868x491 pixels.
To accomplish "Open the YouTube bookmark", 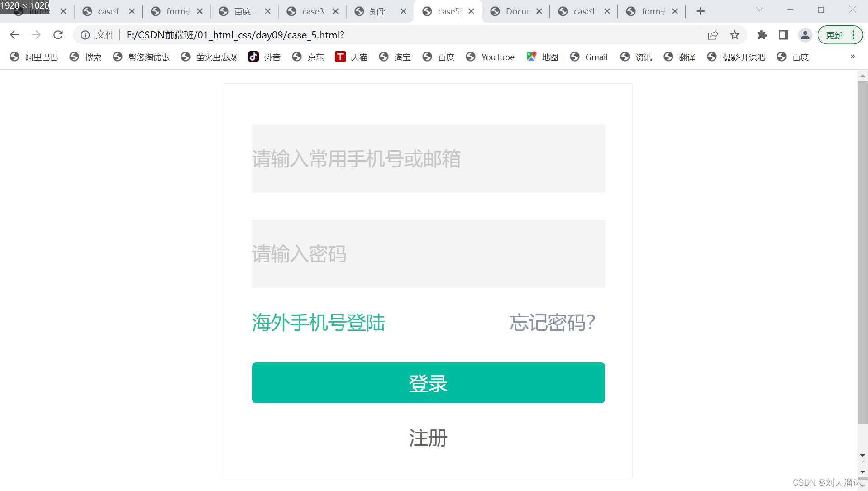I will tap(490, 57).
